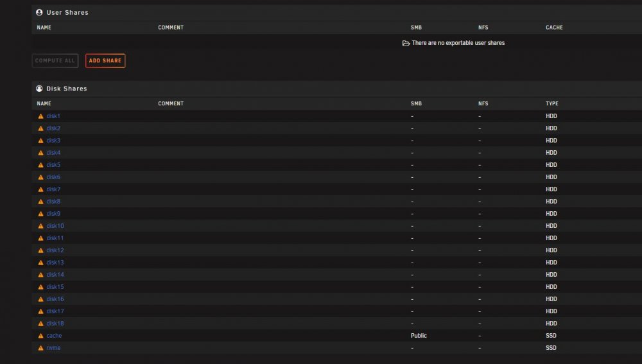Open the disk17 share link
Viewport: 642px width, 364px height.
[55, 311]
